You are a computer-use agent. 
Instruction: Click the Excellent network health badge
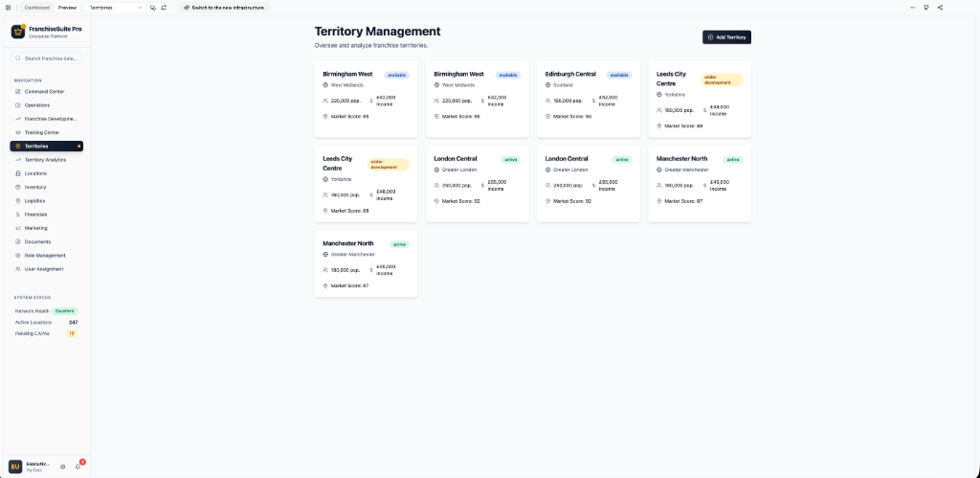point(65,311)
